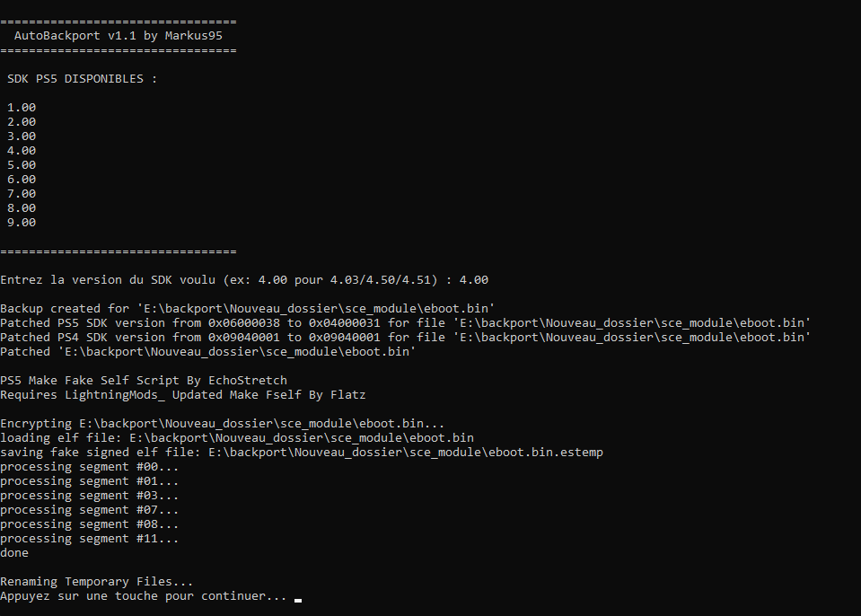
Task: Click SDK version 9.00 list entry
Action: [x=22, y=223]
